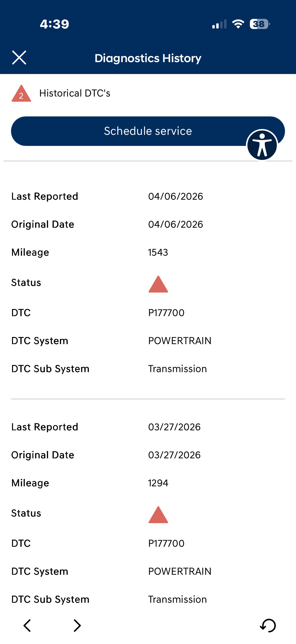Tap the battery indicator showing 38
Viewport: 296px width, 644px height.
(259, 24)
